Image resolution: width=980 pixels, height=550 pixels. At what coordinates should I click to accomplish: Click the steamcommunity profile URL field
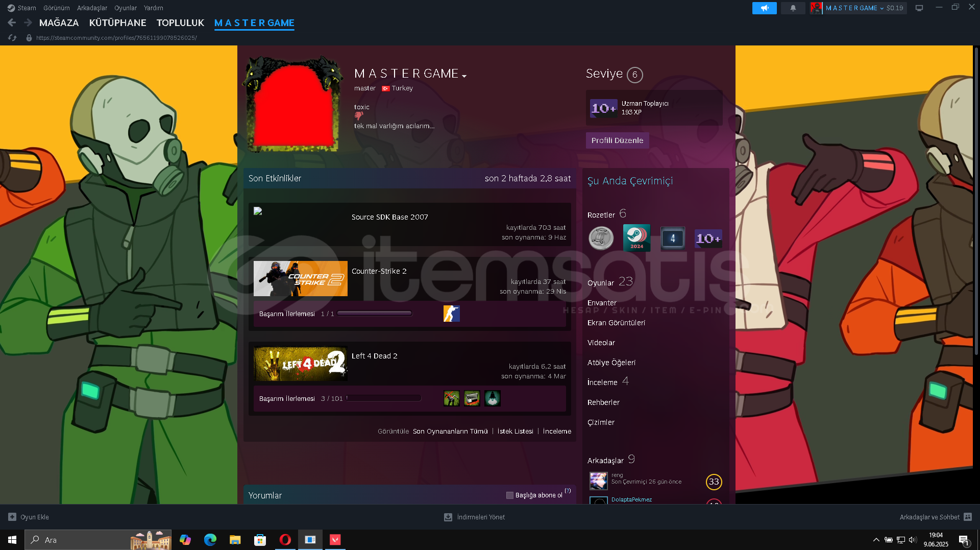click(116, 38)
